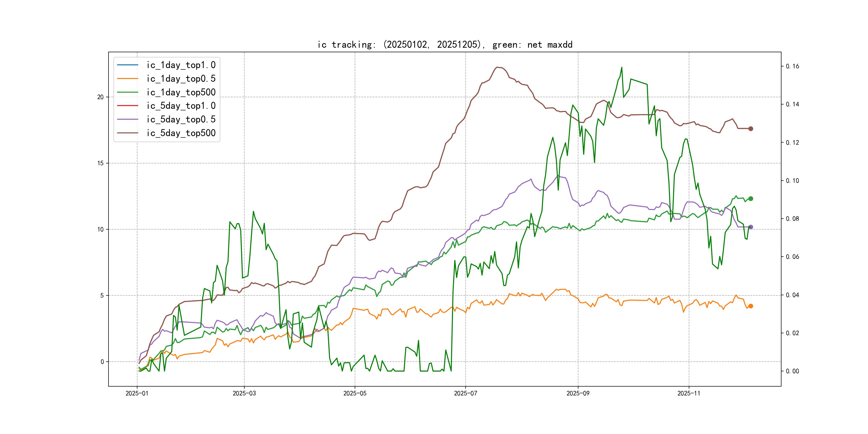Click the purple end-point dot marker
868x434 pixels.
tap(750, 227)
